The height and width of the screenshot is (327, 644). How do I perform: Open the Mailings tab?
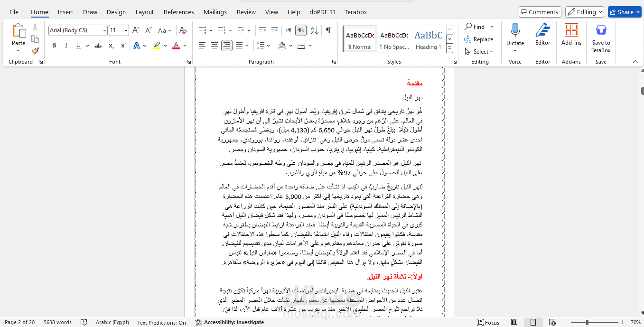215,12
